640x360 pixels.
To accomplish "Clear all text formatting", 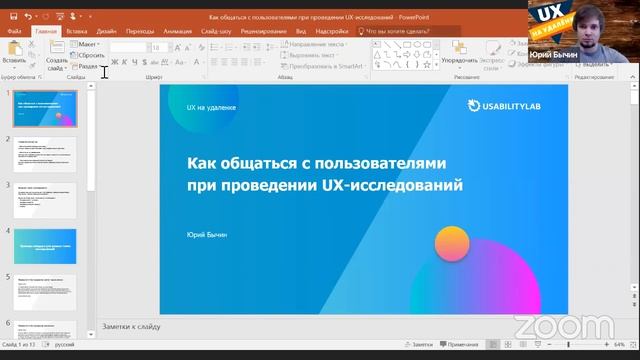I will click(x=201, y=48).
